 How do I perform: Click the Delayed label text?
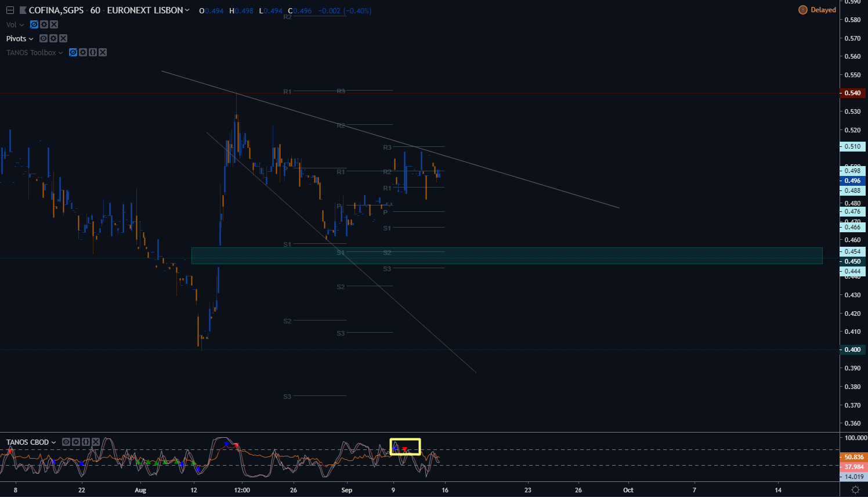823,10
